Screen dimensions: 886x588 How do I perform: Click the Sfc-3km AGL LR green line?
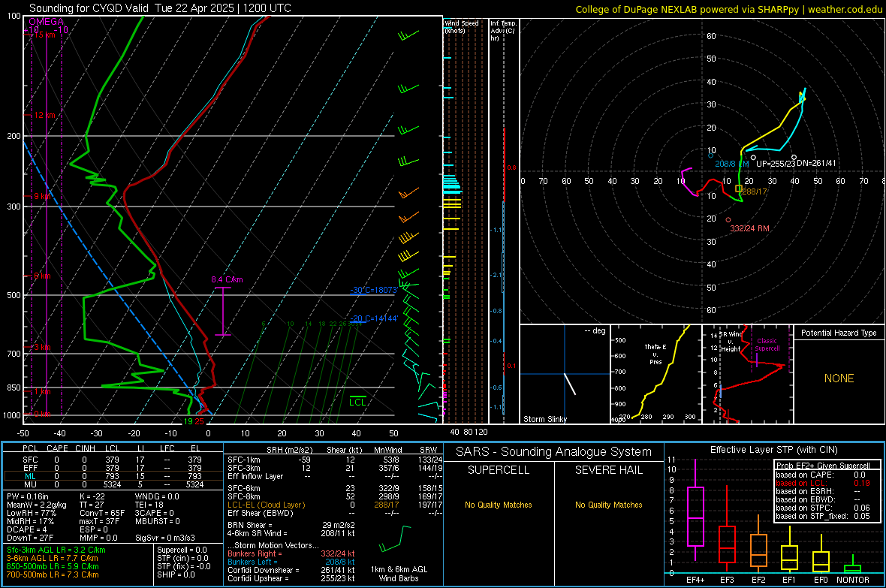56,550
